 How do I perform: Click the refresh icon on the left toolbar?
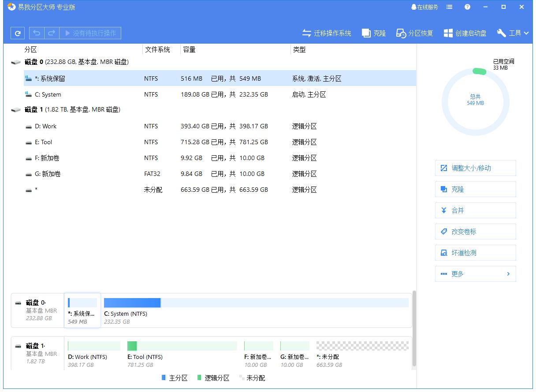tap(17, 33)
